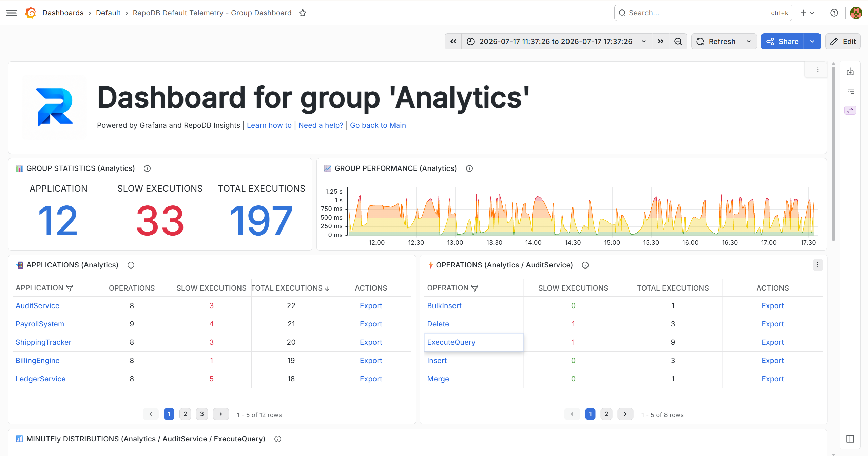Go to next page in Applications table
Screen dimensions: 868x456
click(221, 414)
